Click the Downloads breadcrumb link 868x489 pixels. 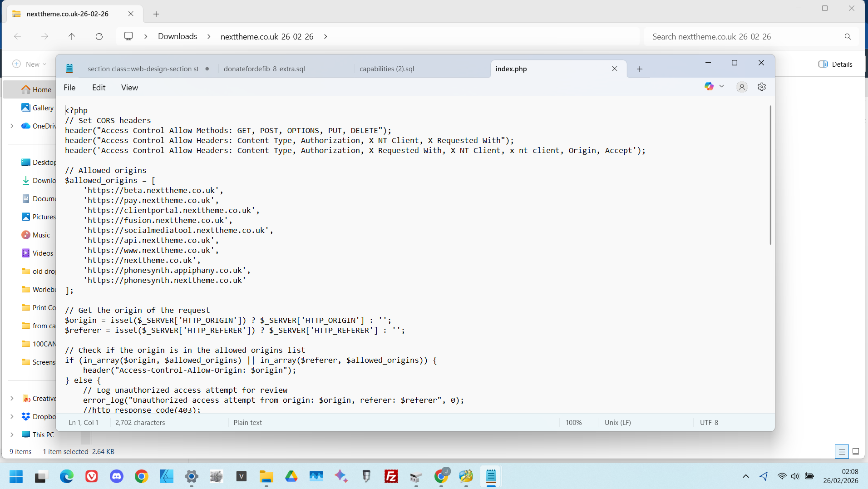(178, 36)
